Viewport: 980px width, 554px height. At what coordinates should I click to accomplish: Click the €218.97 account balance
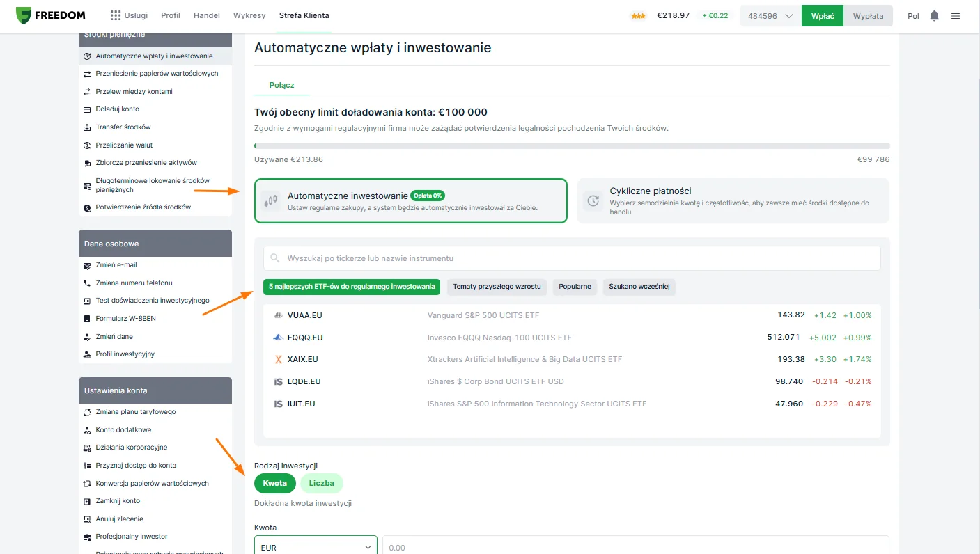(673, 16)
